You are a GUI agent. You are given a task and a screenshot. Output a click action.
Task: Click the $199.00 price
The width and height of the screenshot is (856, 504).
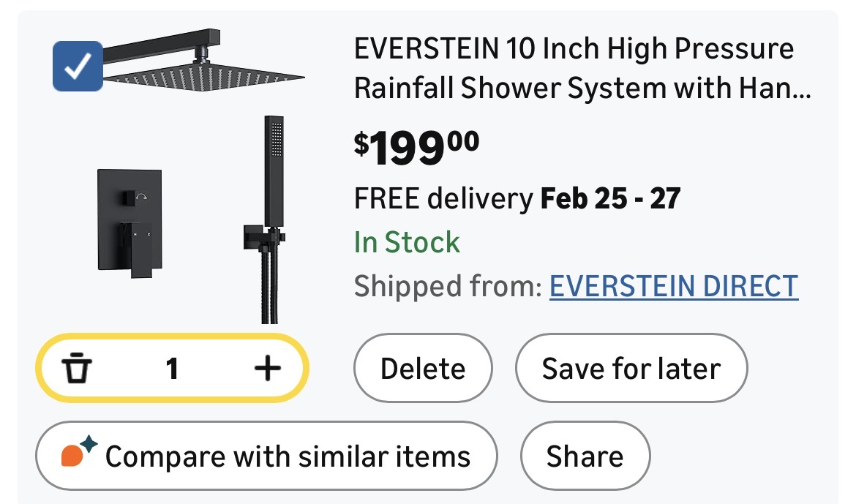(416, 146)
